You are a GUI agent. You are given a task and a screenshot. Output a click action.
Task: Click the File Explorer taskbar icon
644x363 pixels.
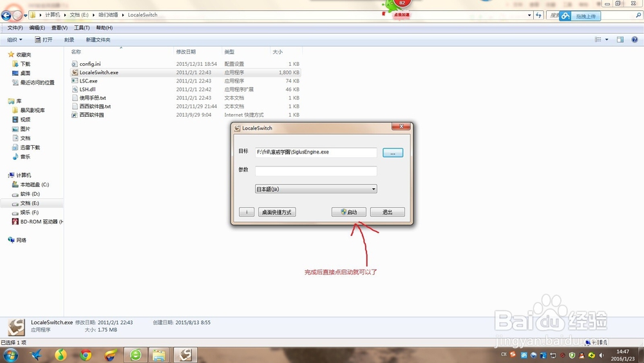coord(159,355)
